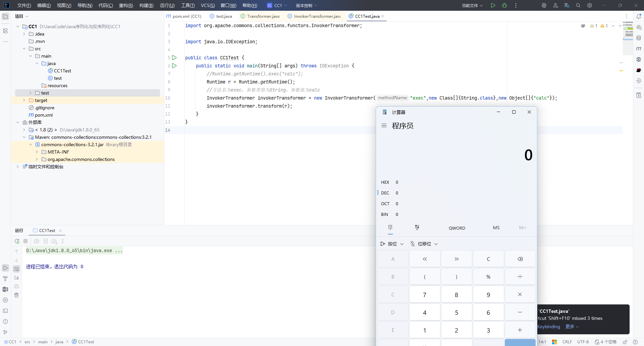644x346 pixels.
Task: Open the Notifications bell icon
Action: click(639, 16)
